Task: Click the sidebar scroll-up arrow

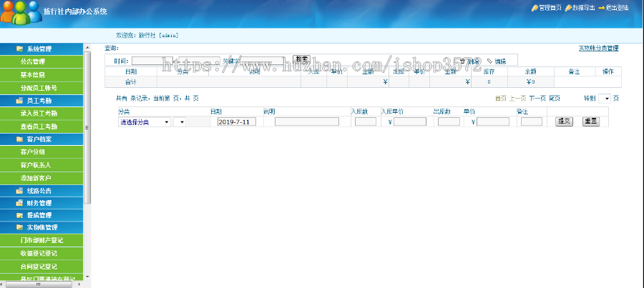Action: coord(87,48)
